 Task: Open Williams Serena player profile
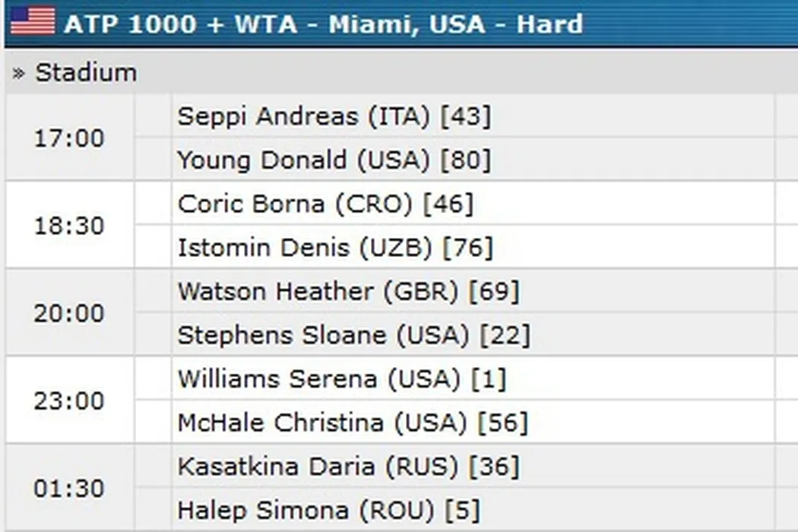coord(277,378)
